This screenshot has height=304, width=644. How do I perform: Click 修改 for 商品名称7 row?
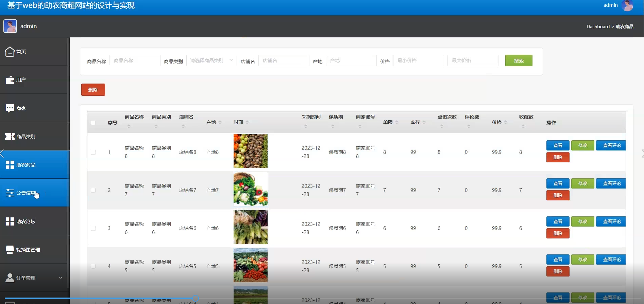(582, 183)
